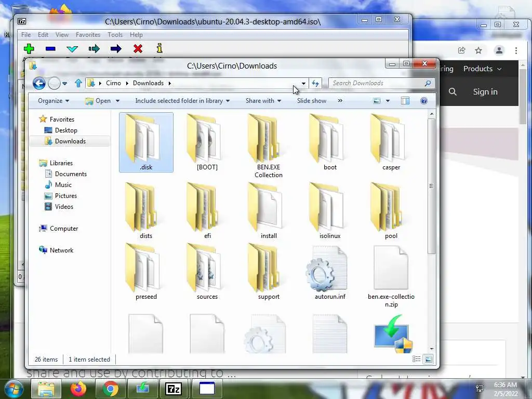Open the Tools menu in 7-Zip

pos(115,35)
